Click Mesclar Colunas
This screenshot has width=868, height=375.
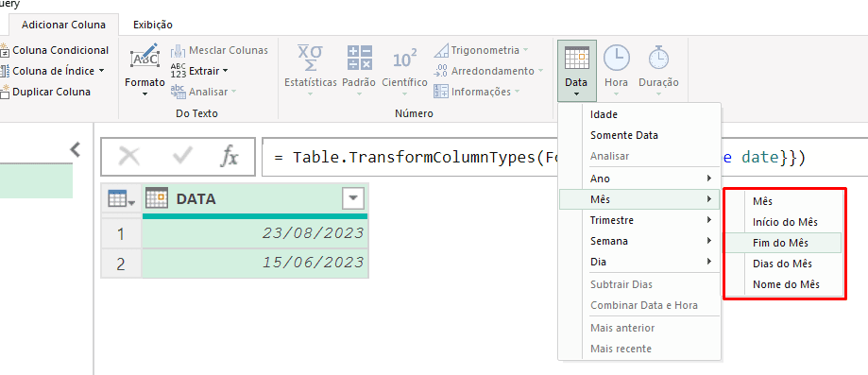pyautogui.click(x=219, y=50)
